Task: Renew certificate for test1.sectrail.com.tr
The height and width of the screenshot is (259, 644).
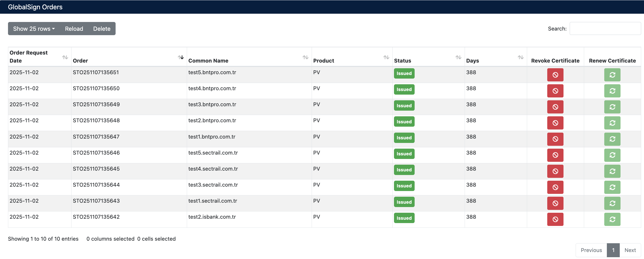Action: [x=612, y=203]
